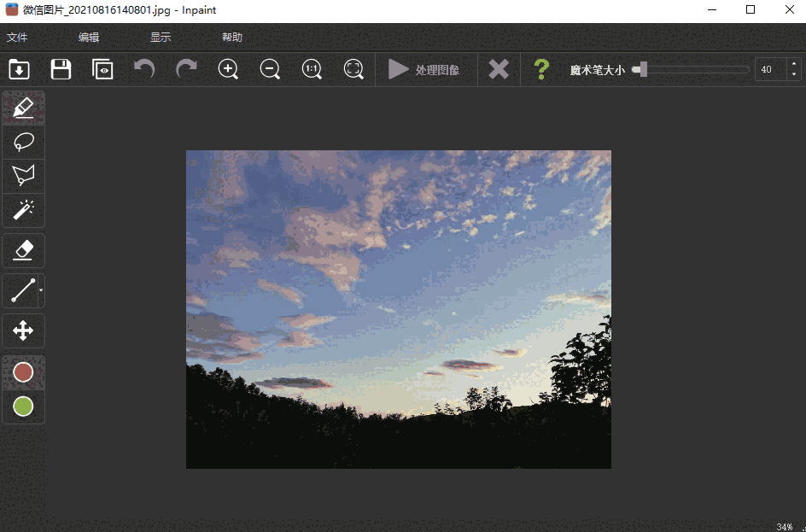Select the Marker tool for masking
The width and height of the screenshot is (806, 532).
[x=23, y=108]
